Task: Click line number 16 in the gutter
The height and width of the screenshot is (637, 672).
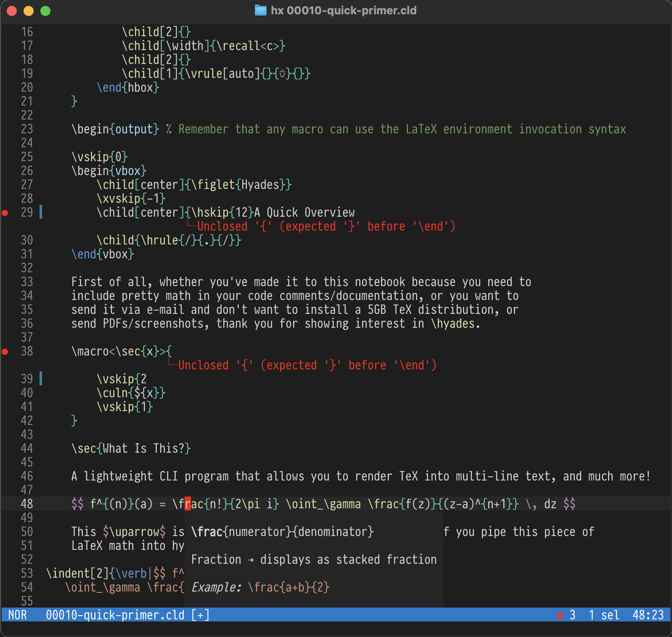Action: (27, 32)
